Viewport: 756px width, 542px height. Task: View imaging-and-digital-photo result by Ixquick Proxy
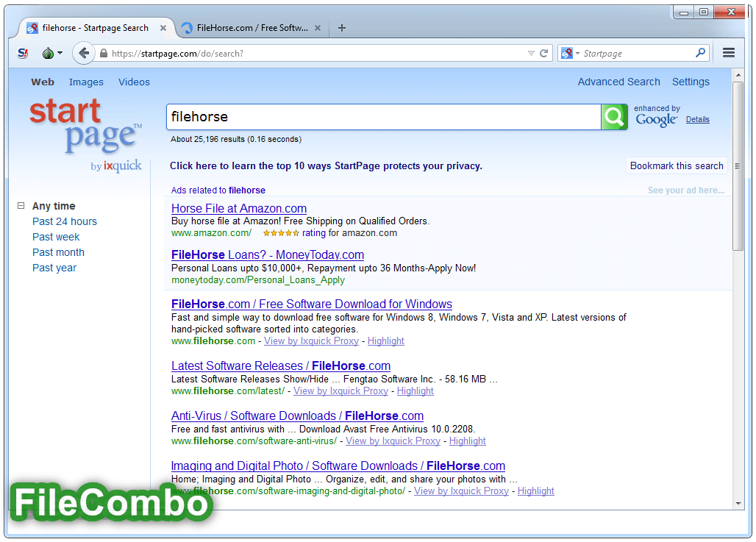461,491
